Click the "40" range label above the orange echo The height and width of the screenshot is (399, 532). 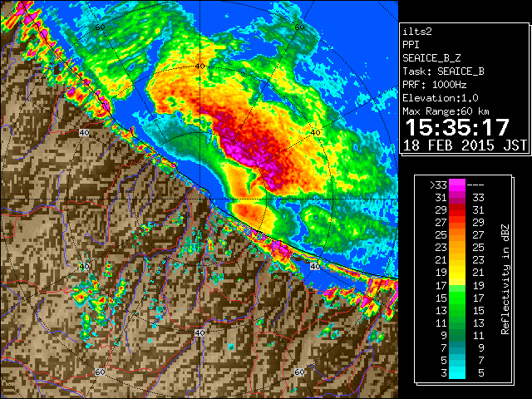tap(199, 66)
